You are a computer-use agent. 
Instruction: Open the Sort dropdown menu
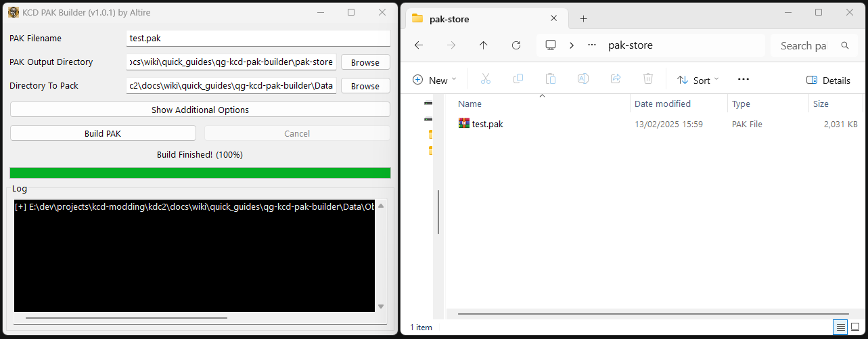tap(698, 80)
